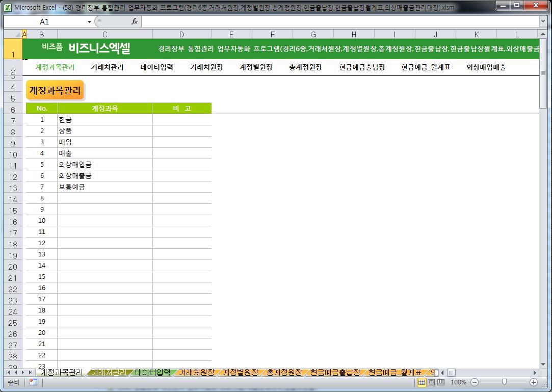Click the 거래처관리 navigation link
The height and width of the screenshot is (392, 552).
107,67
